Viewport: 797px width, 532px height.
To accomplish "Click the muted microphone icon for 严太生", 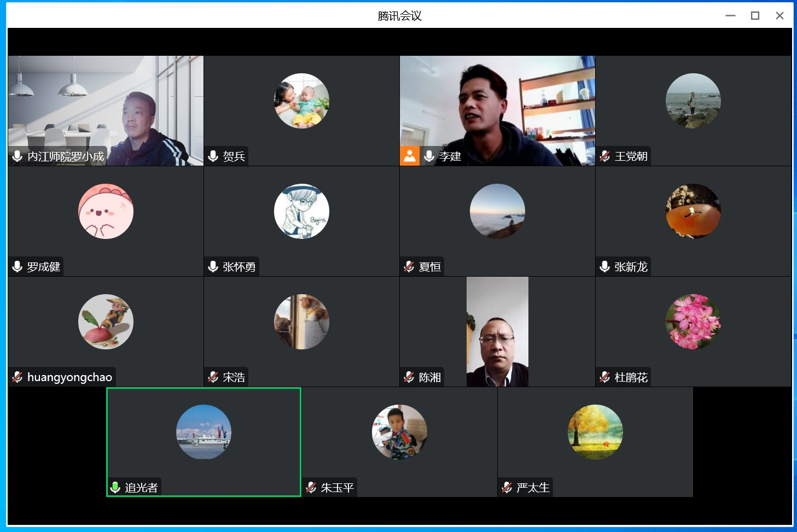I will pos(507,487).
